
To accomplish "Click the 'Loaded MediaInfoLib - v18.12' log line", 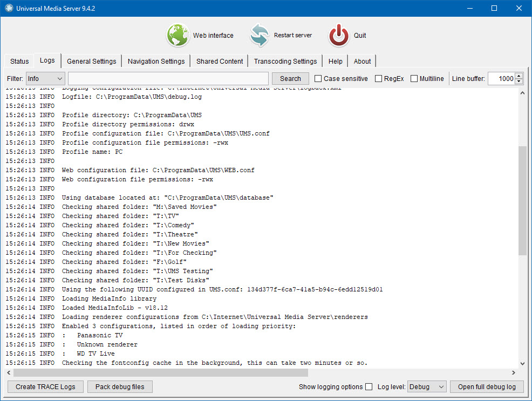I will tap(86, 308).
